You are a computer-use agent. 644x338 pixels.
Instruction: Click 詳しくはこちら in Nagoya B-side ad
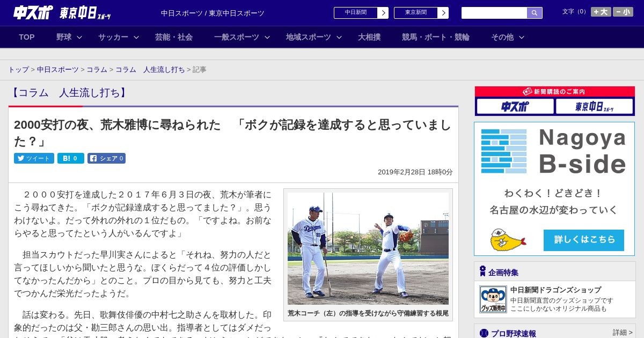click(x=584, y=240)
